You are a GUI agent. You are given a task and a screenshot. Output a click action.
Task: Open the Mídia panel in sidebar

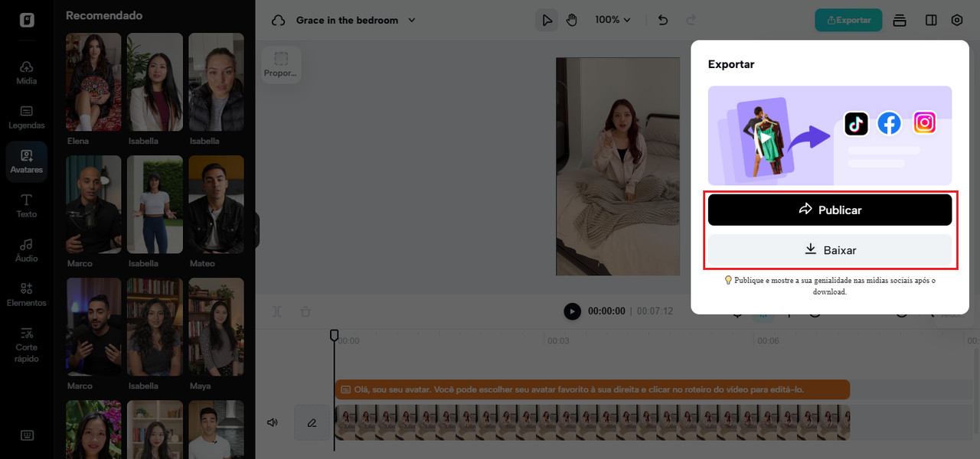(27, 72)
